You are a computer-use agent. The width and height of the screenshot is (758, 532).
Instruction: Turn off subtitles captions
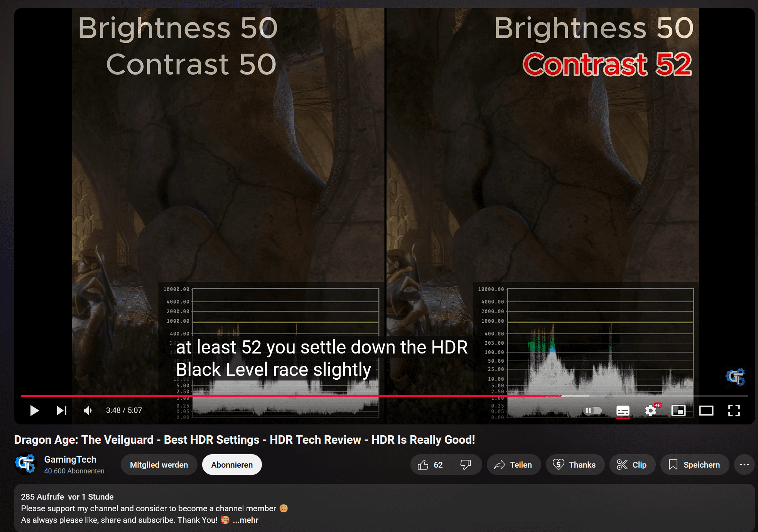623,411
